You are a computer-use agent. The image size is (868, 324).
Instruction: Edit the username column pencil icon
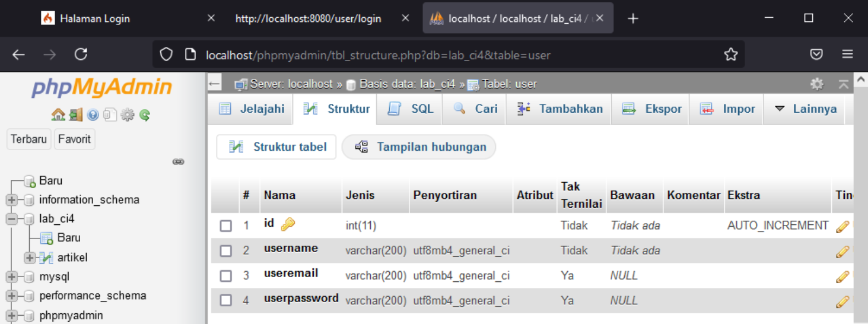click(x=842, y=251)
